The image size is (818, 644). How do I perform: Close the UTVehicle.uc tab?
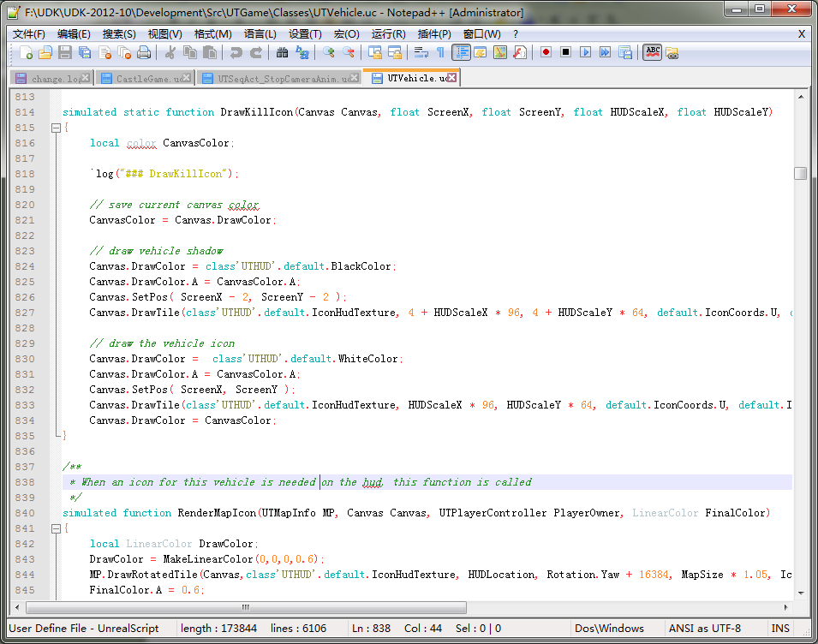click(452, 78)
